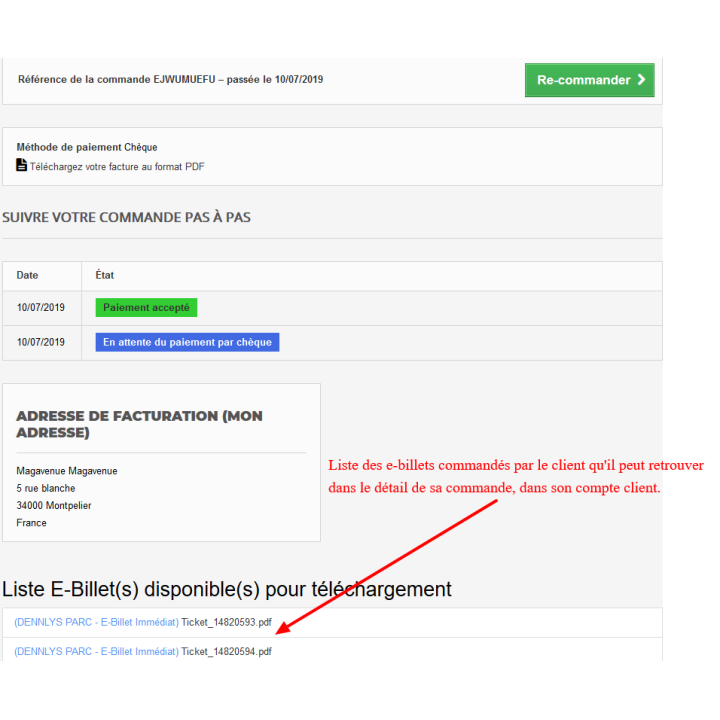
Task: Select the En attente du paiement par chèque badge
Action: (187, 342)
